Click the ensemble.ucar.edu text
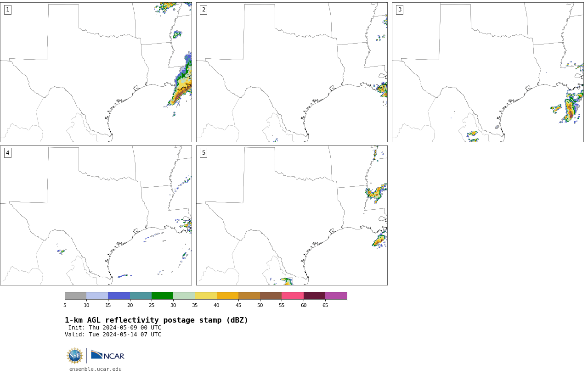Screen dimensions: 588x374 [96, 369]
